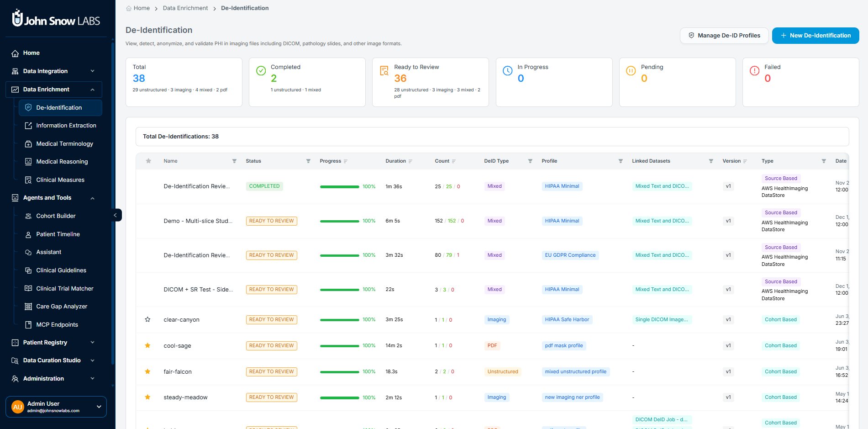Click Manage De-ID Profiles button

tap(724, 36)
